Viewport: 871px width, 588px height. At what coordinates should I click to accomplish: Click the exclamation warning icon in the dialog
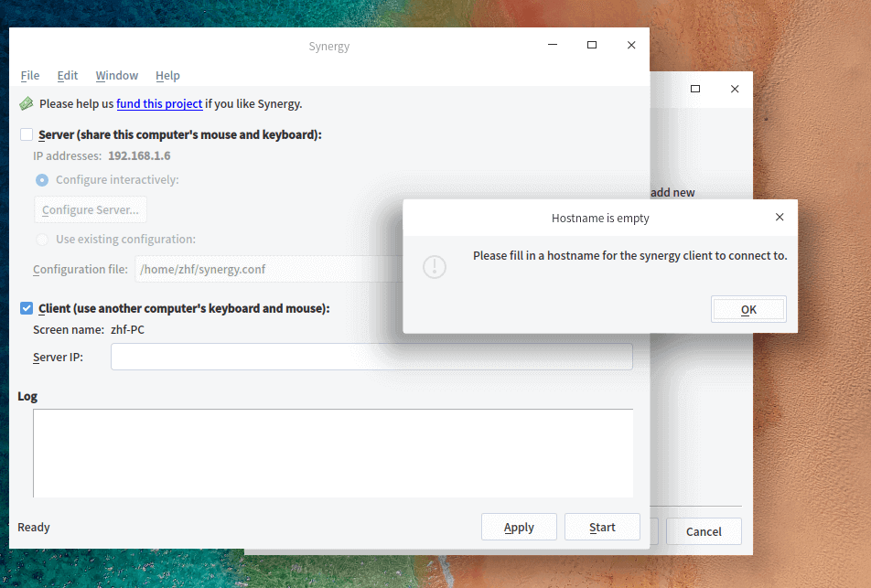[435, 266]
